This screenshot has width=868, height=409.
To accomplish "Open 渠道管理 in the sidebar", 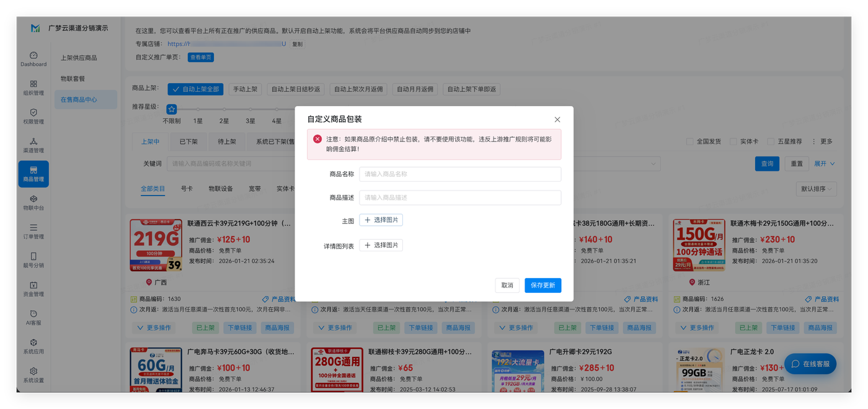I will [x=33, y=145].
